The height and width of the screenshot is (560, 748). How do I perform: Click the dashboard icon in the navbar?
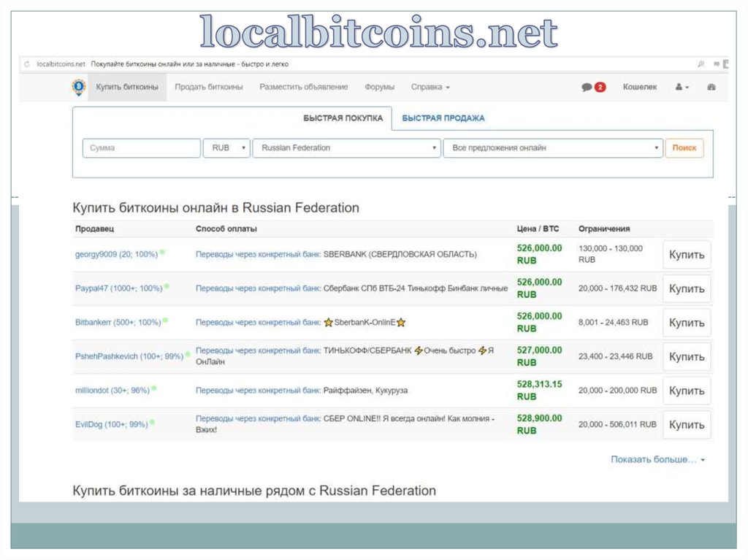tap(712, 87)
